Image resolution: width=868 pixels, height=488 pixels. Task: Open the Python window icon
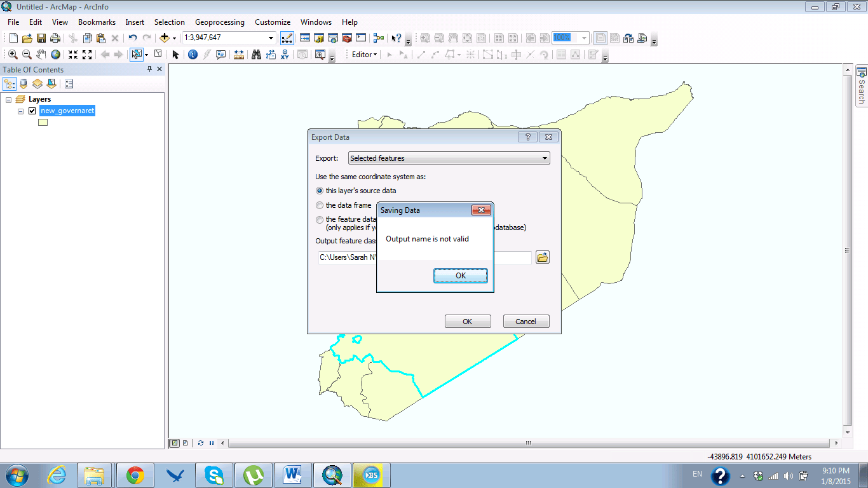(x=361, y=38)
